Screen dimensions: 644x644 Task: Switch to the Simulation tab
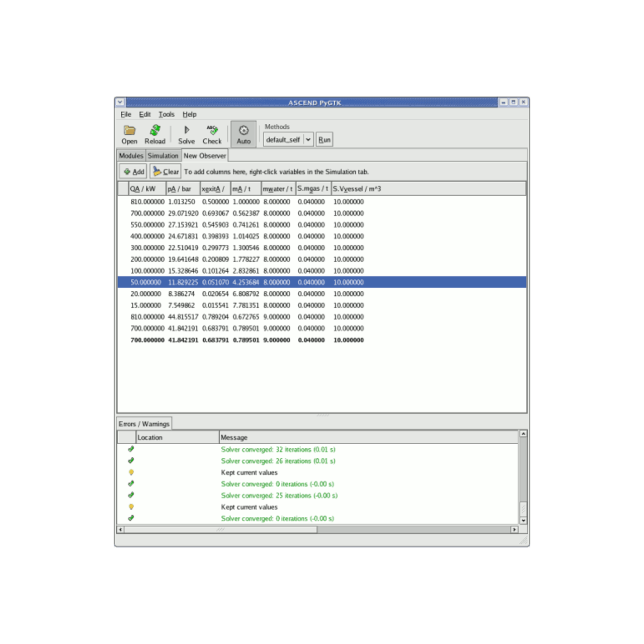coord(163,155)
